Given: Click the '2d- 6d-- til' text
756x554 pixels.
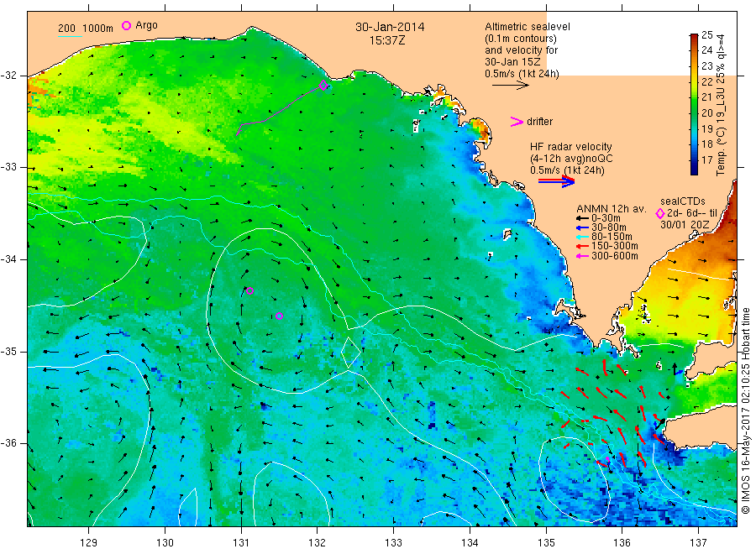Looking at the screenshot, I should point(692,213).
